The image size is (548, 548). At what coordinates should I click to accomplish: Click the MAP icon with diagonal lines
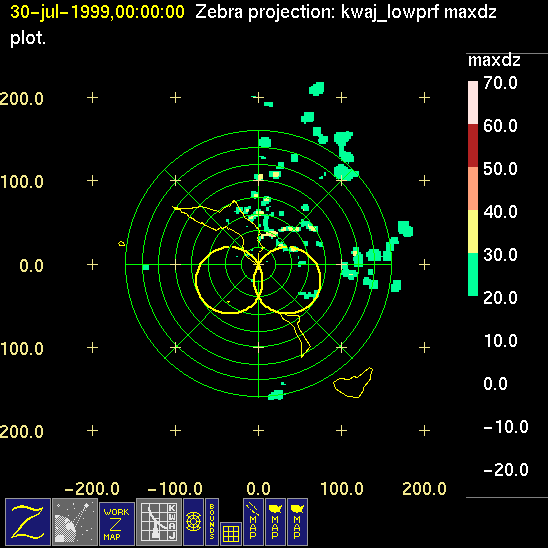253,522
